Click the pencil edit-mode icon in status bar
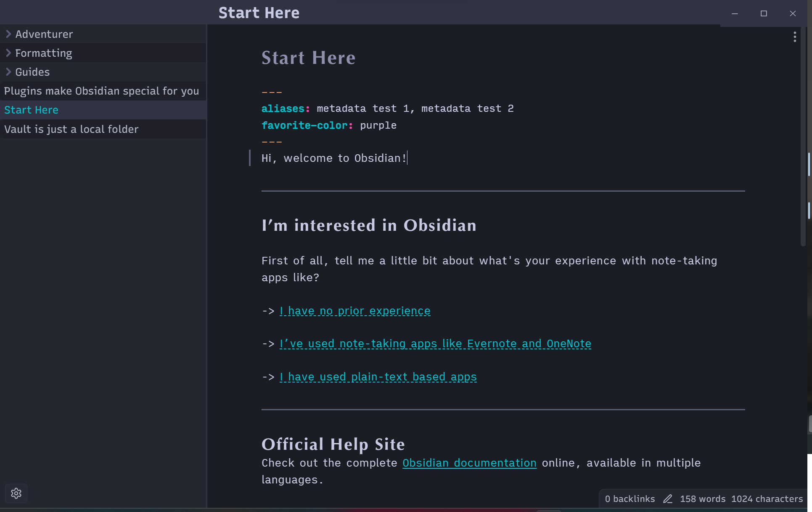This screenshot has height=512, width=812. [x=668, y=499]
